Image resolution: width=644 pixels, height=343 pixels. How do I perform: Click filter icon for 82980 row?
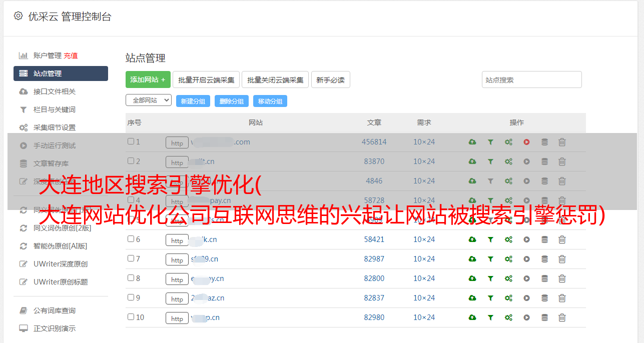[490, 317]
